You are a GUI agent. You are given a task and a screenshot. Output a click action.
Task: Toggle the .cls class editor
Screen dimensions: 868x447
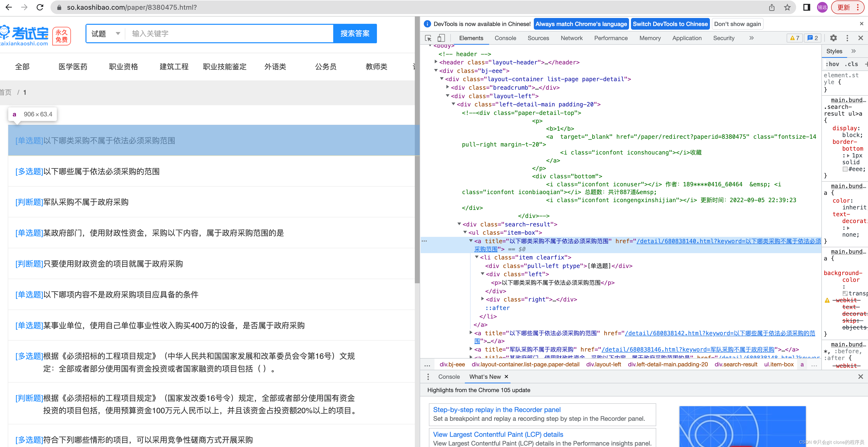point(851,64)
